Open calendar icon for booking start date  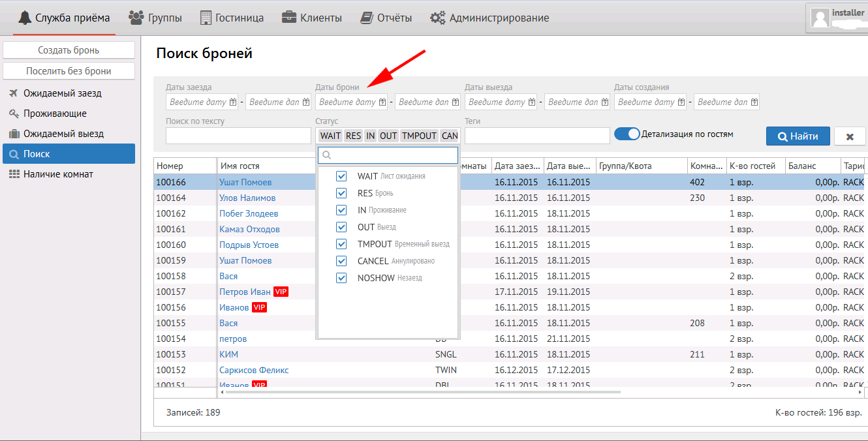pos(383,102)
